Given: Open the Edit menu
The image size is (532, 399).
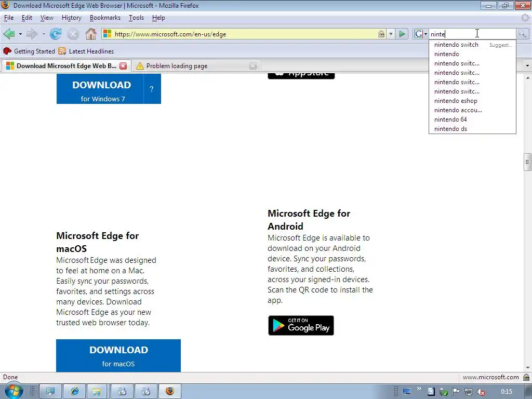Looking at the screenshot, I should (x=27, y=18).
